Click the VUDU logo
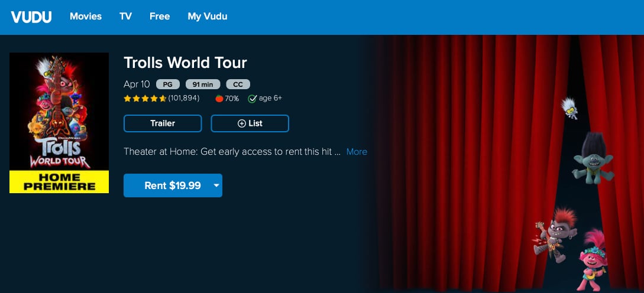The image size is (644, 293). click(x=31, y=17)
